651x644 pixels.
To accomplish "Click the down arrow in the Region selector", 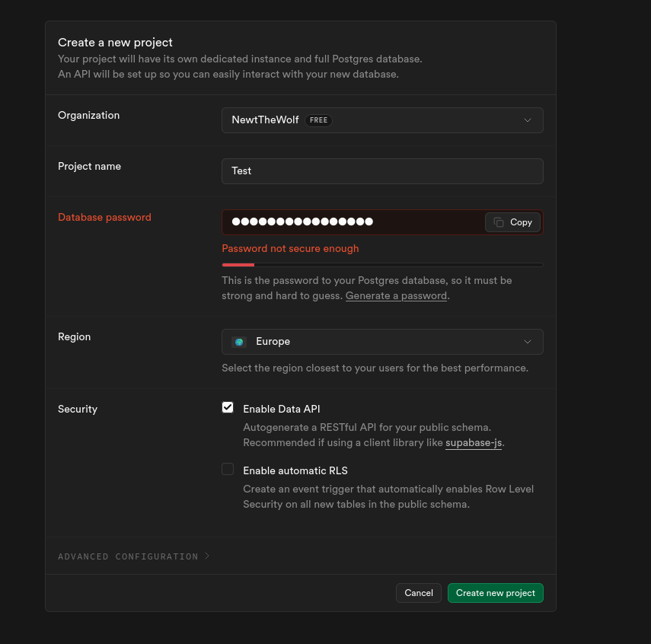I will pyautogui.click(x=528, y=342).
